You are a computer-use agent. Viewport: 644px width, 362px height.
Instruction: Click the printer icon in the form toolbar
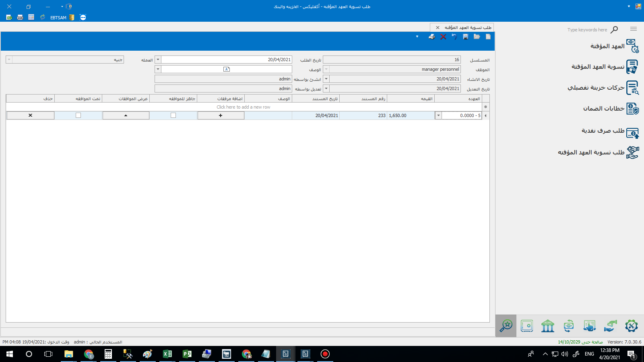432,37
